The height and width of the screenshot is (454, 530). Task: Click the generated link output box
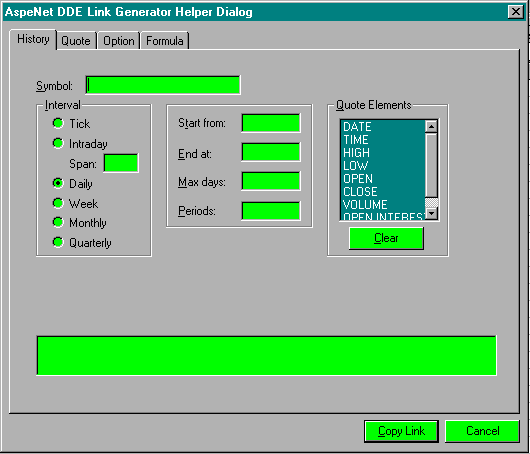pos(266,356)
